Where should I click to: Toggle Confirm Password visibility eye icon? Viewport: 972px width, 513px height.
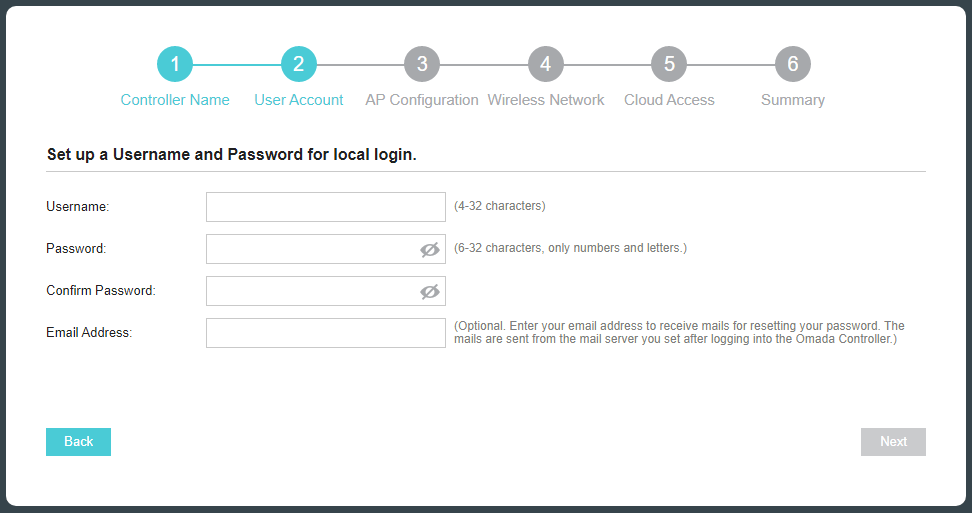[430, 292]
